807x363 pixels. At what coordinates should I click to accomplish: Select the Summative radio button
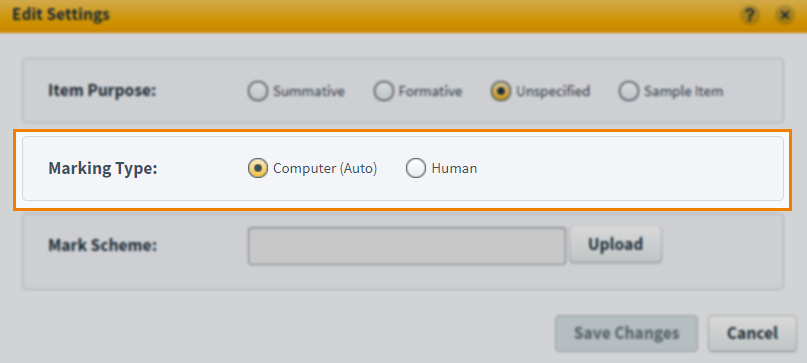click(x=258, y=92)
